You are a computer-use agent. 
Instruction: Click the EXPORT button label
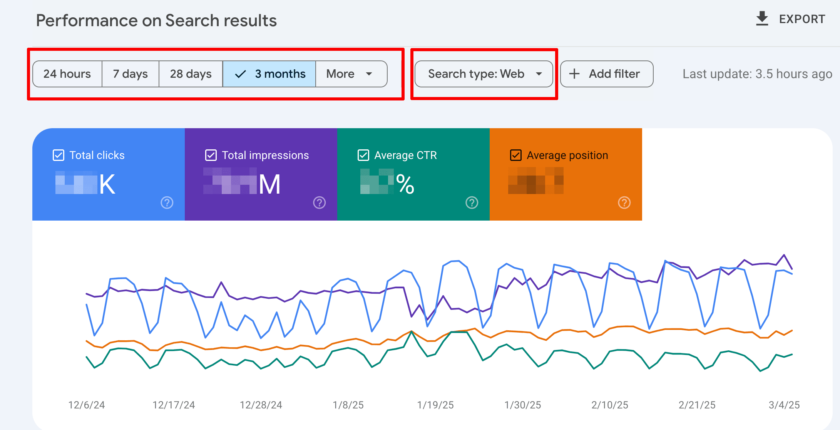(x=802, y=19)
